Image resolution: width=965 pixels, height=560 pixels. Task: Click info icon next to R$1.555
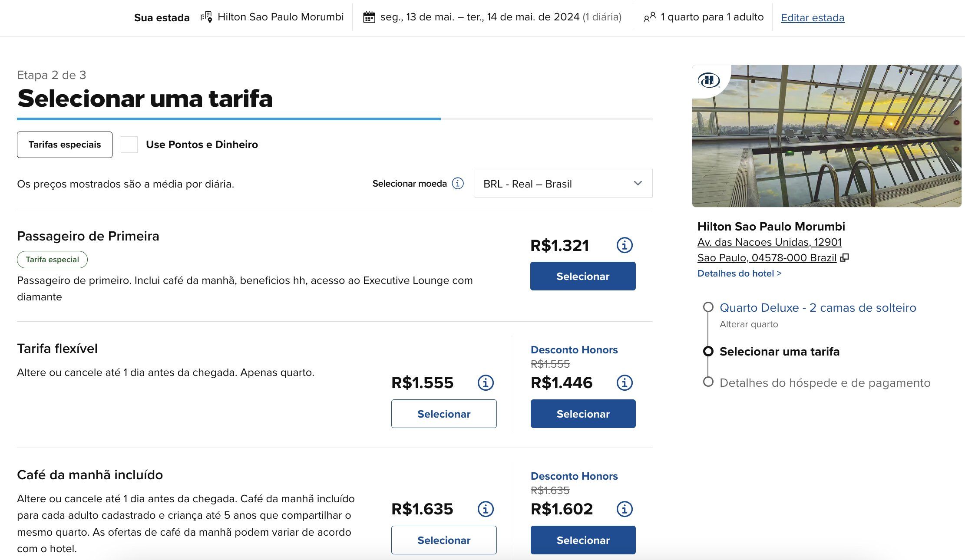tap(486, 383)
